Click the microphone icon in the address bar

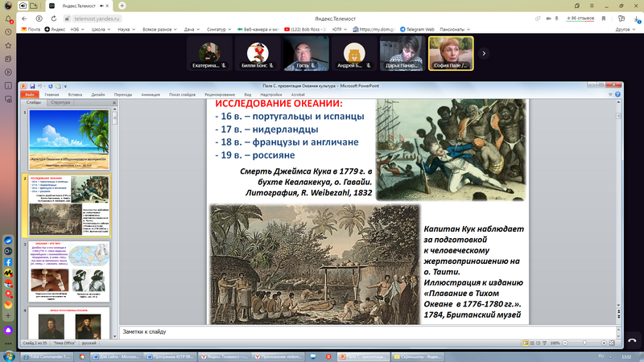coord(557,19)
